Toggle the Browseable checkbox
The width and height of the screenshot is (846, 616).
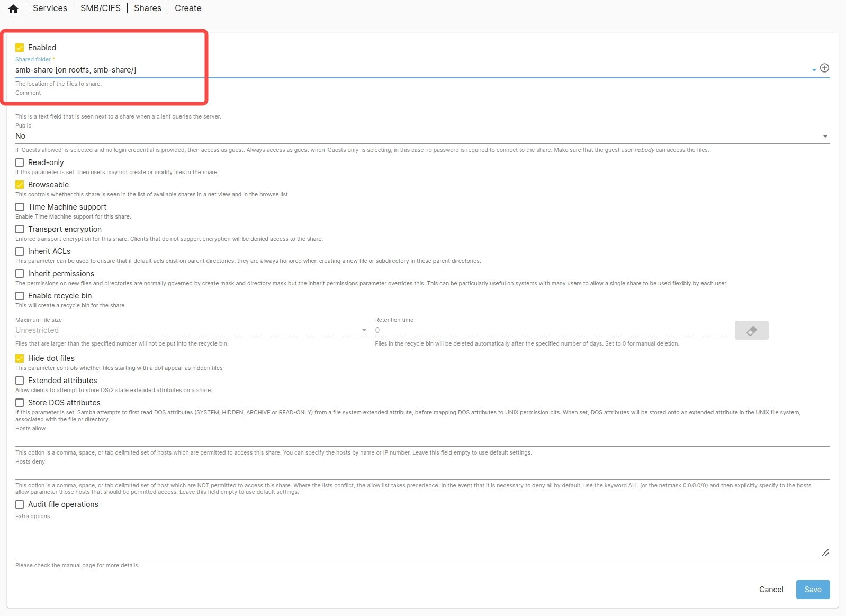point(20,185)
